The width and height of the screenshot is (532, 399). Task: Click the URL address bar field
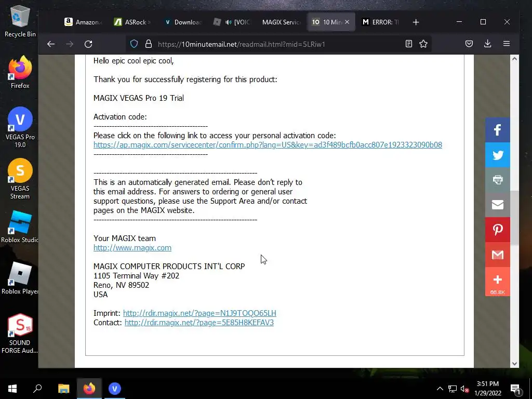click(278, 44)
